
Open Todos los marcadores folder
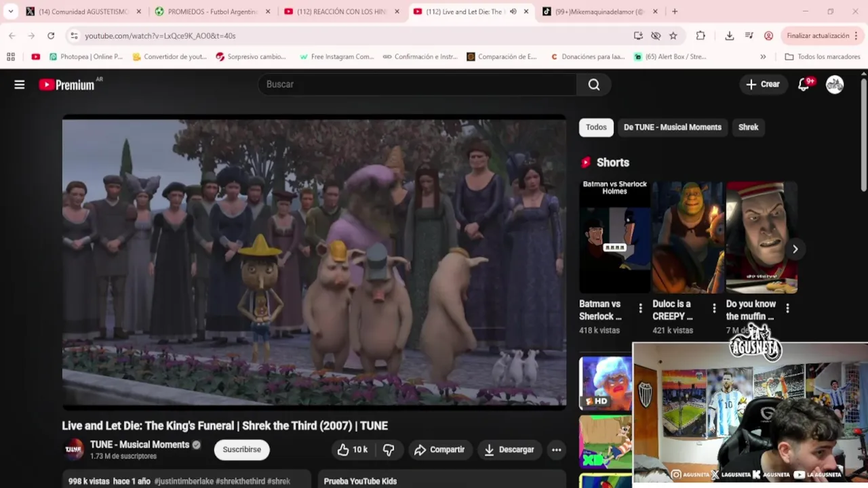coord(822,57)
